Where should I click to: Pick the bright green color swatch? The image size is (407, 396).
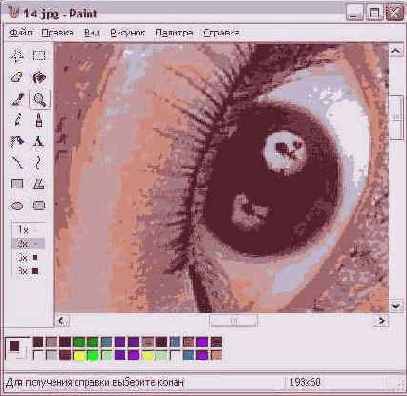92,355
